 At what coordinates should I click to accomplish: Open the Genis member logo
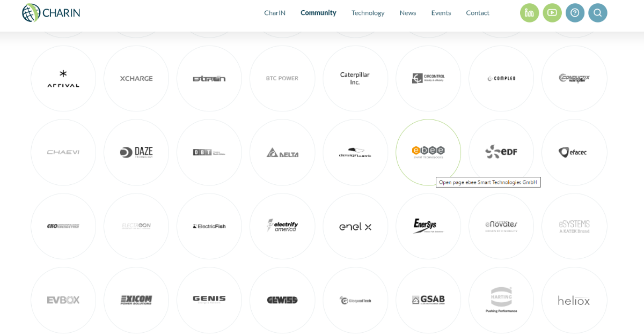point(209,300)
